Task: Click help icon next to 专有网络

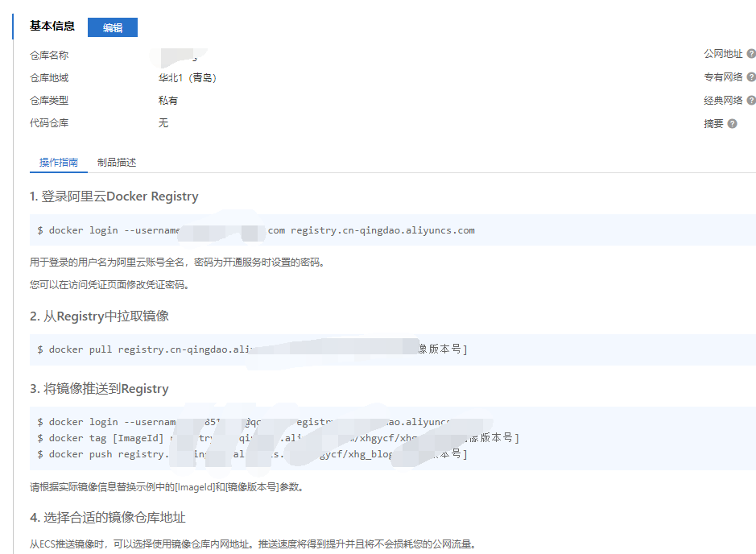Action: pos(751,77)
